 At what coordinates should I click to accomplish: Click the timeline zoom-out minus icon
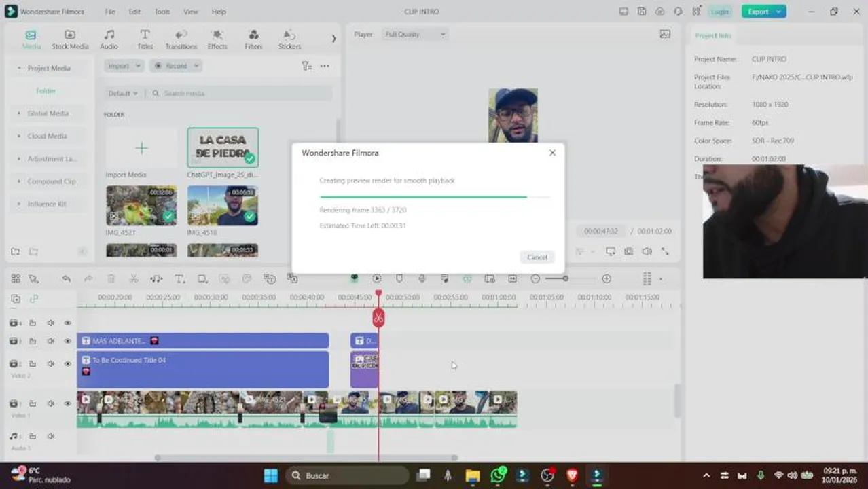point(535,278)
